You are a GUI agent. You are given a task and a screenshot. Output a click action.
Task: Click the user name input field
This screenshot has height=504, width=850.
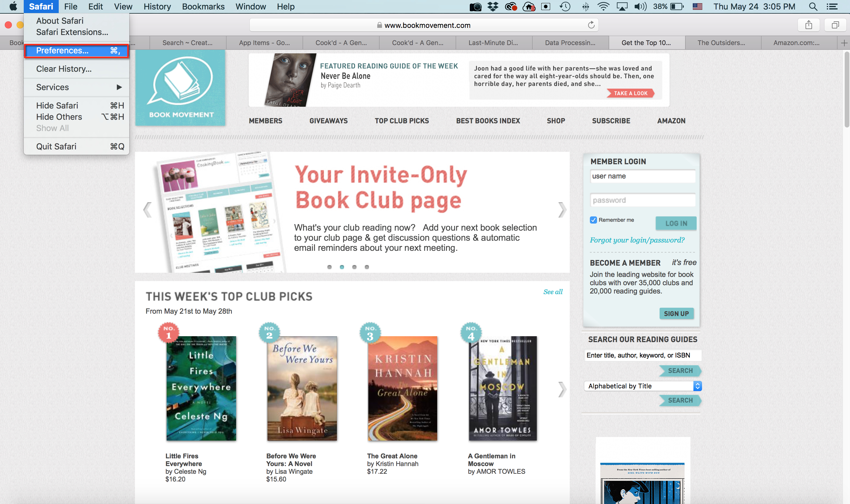pos(642,176)
